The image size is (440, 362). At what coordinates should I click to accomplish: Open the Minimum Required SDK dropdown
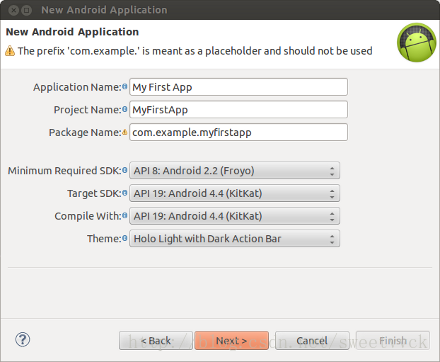(234, 170)
